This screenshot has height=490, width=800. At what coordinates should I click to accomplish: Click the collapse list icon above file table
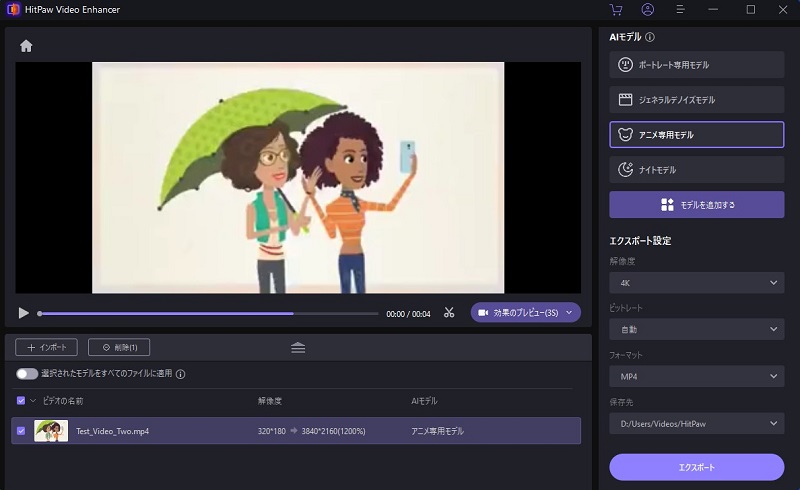point(298,347)
